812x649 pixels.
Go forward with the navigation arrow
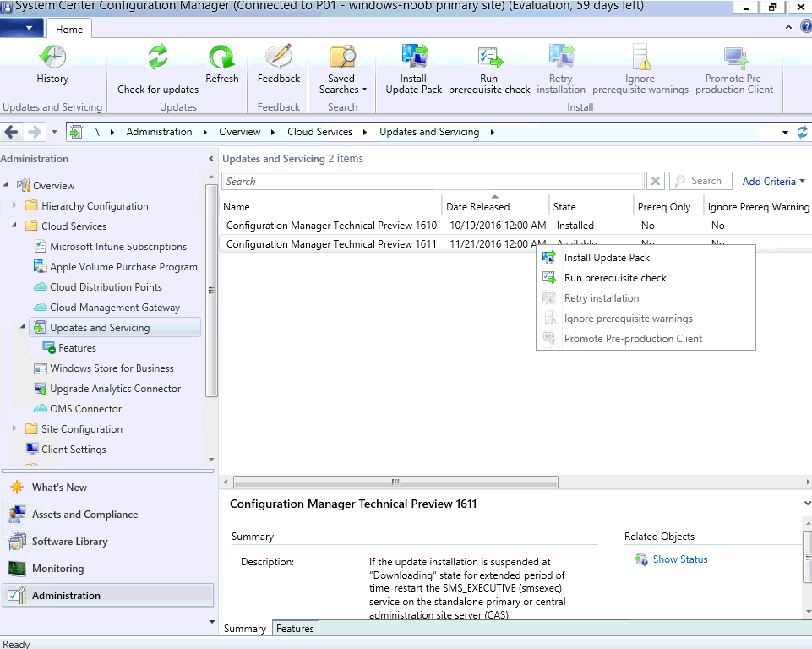pos(34,132)
